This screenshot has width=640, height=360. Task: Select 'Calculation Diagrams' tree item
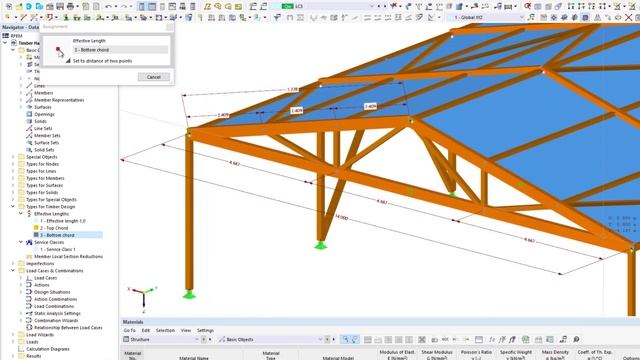pyautogui.click(x=48, y=349)
